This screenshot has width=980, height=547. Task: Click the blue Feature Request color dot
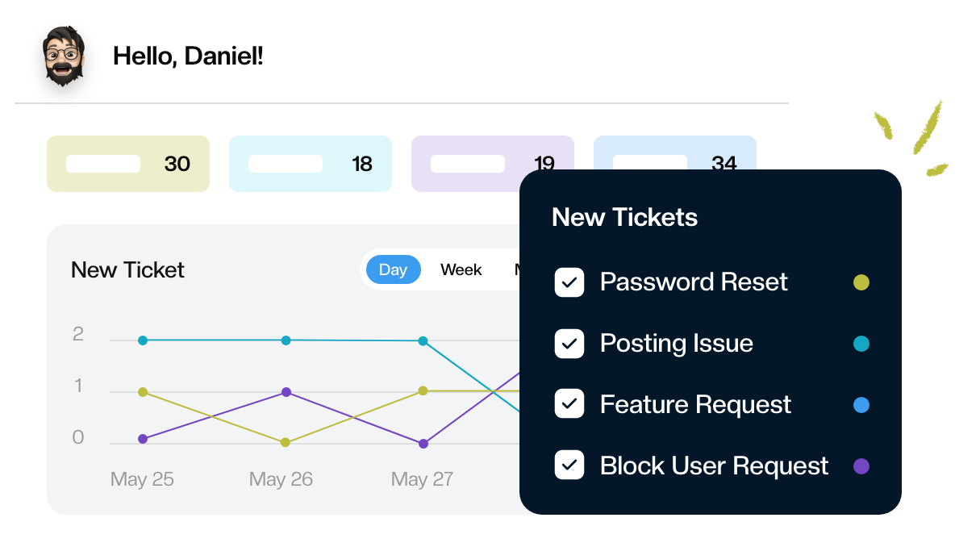(x=861, y=404)
